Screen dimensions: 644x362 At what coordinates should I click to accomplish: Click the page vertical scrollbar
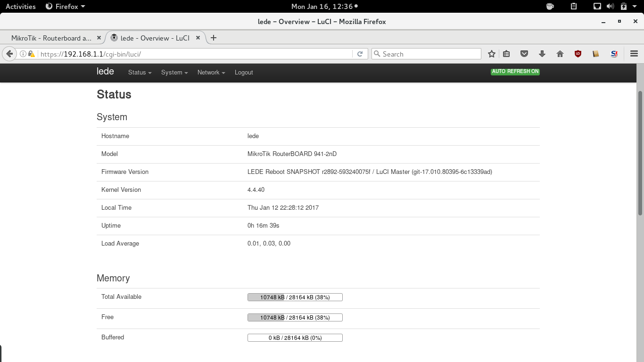click(x=640, y=153)
